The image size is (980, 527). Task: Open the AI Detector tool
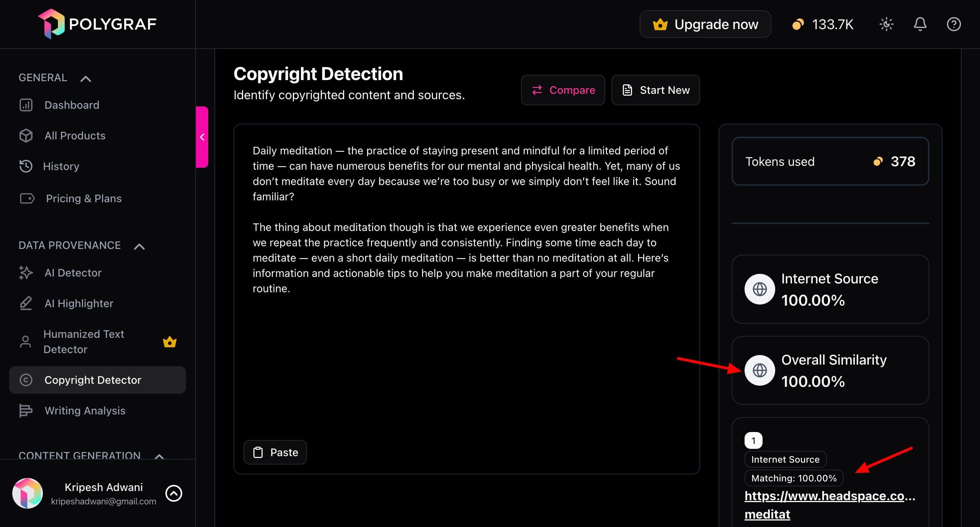[x=73, y=273]
